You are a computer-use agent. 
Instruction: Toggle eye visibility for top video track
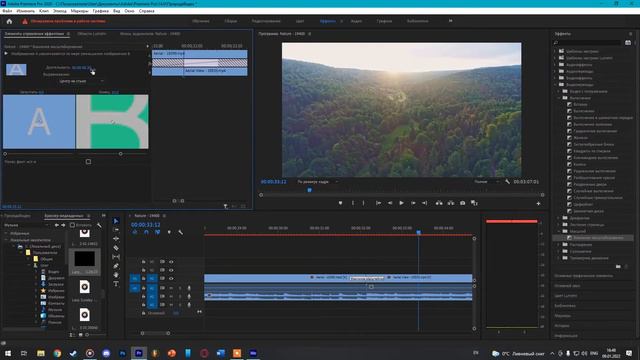[171, 262]
